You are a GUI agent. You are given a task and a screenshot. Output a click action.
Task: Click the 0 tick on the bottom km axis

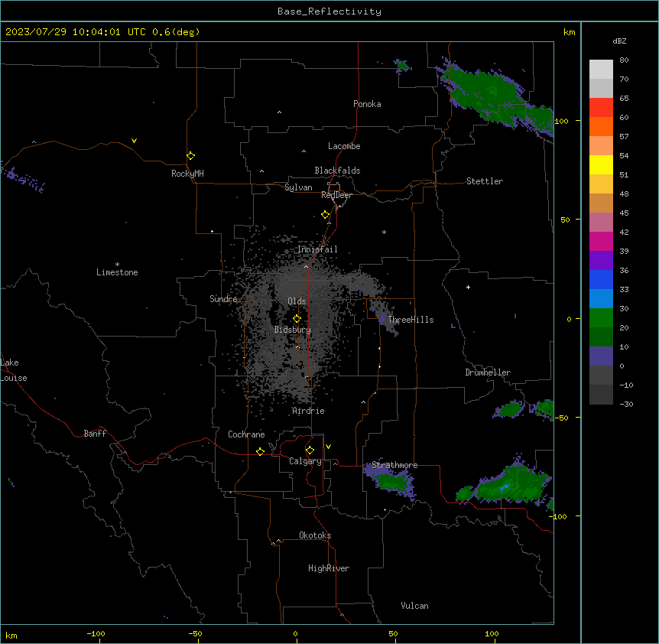(296, 633)
